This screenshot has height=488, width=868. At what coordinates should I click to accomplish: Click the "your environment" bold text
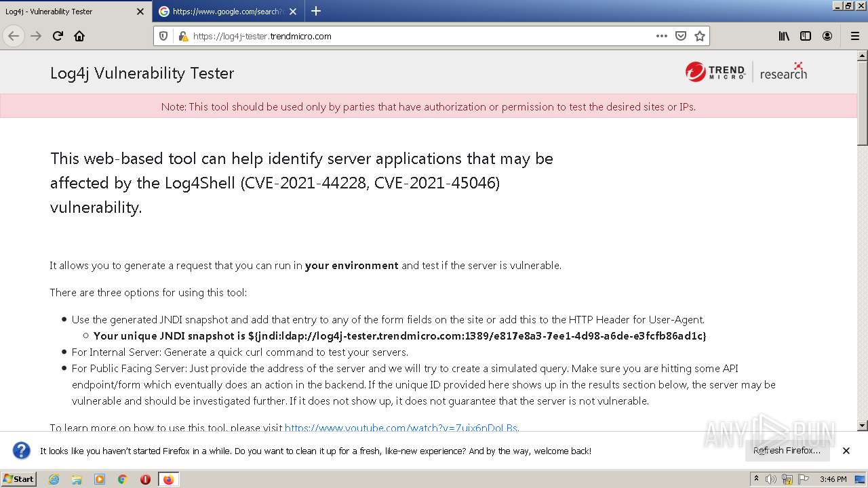(x=352, y=266)
